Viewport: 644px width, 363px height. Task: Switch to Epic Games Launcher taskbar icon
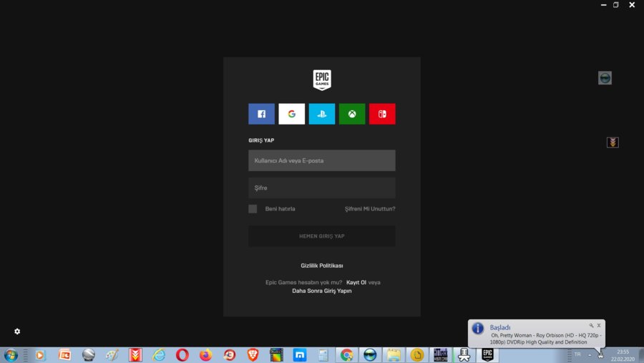(487, 355)
